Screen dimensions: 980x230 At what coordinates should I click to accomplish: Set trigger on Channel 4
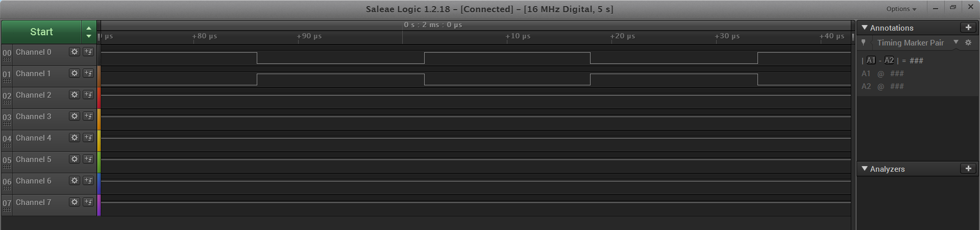click(88, 138)
